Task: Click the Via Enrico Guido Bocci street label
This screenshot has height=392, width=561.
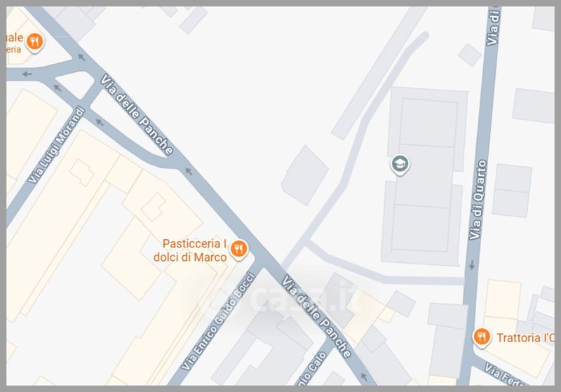Action: tap(218, 321)
